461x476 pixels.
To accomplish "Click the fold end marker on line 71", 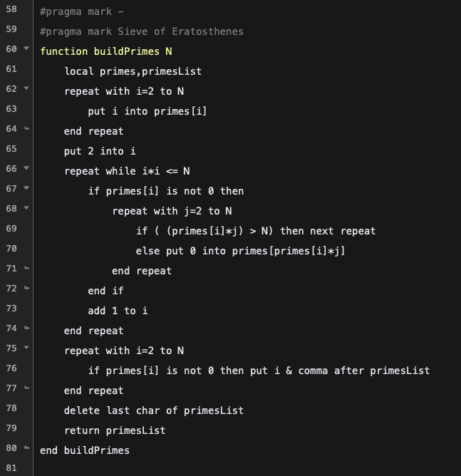I will tap(26, 269).
